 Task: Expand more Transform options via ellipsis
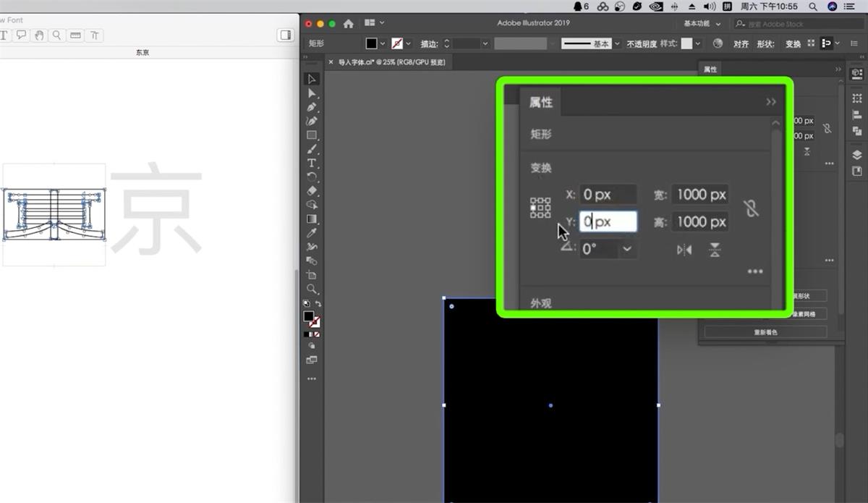click(x=755, y=271)
